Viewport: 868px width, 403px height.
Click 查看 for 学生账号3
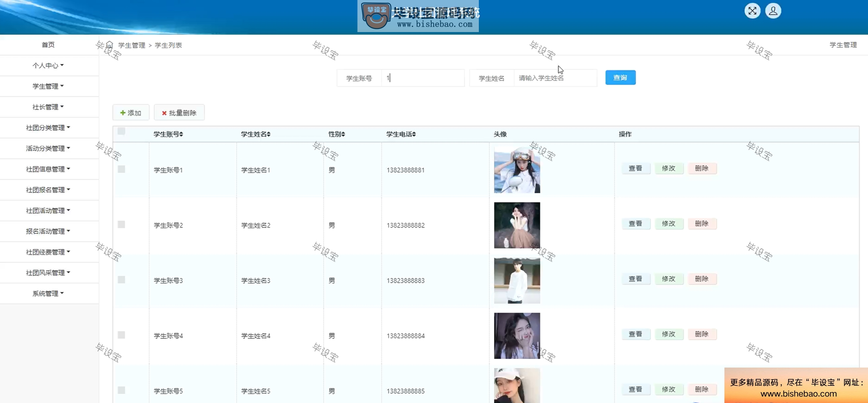[636, 279]
